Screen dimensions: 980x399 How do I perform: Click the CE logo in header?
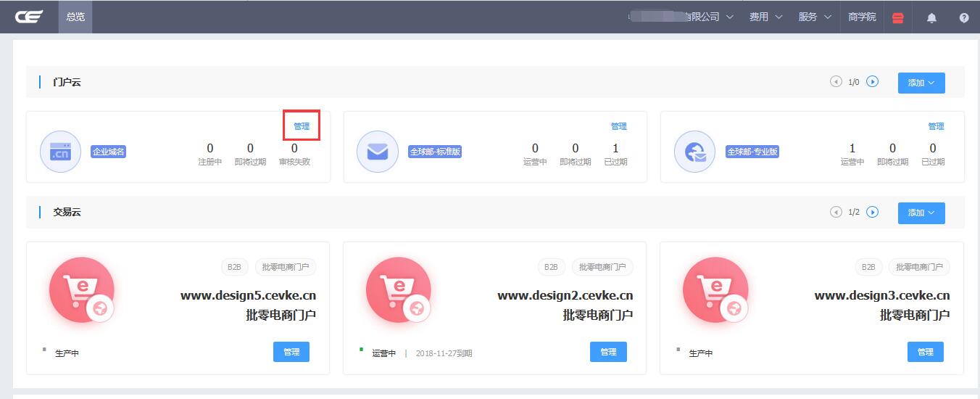(x=29, y=17)
